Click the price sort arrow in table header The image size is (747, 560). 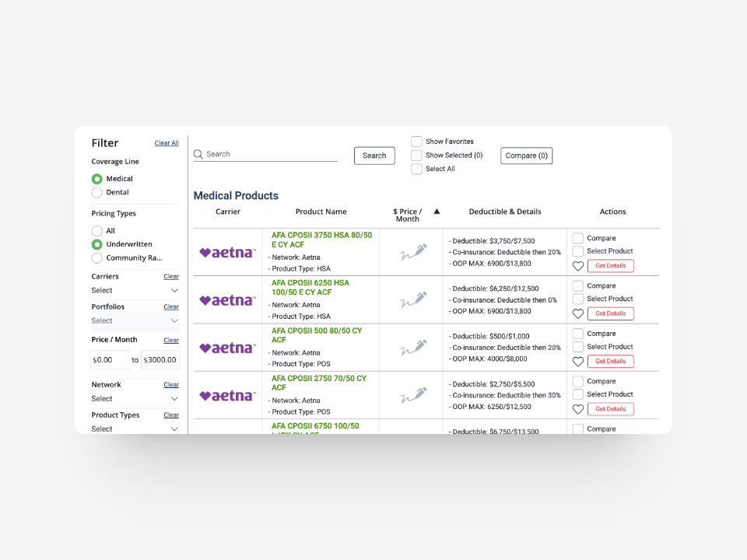click(437, 212)
